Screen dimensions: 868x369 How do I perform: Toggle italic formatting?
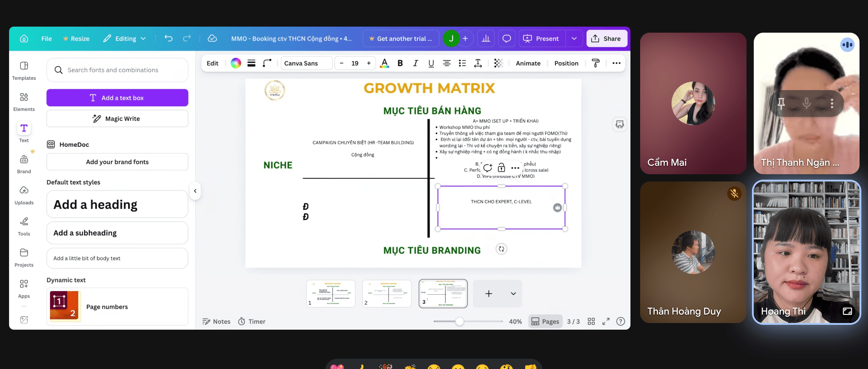click(x=416, y=63)
